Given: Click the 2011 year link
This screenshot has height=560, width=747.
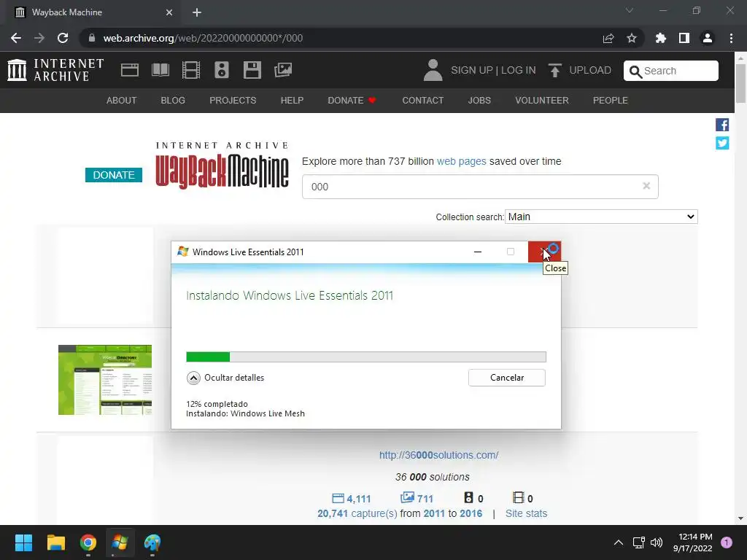Looking at the screenshot, I should click(x=434, y=513).
